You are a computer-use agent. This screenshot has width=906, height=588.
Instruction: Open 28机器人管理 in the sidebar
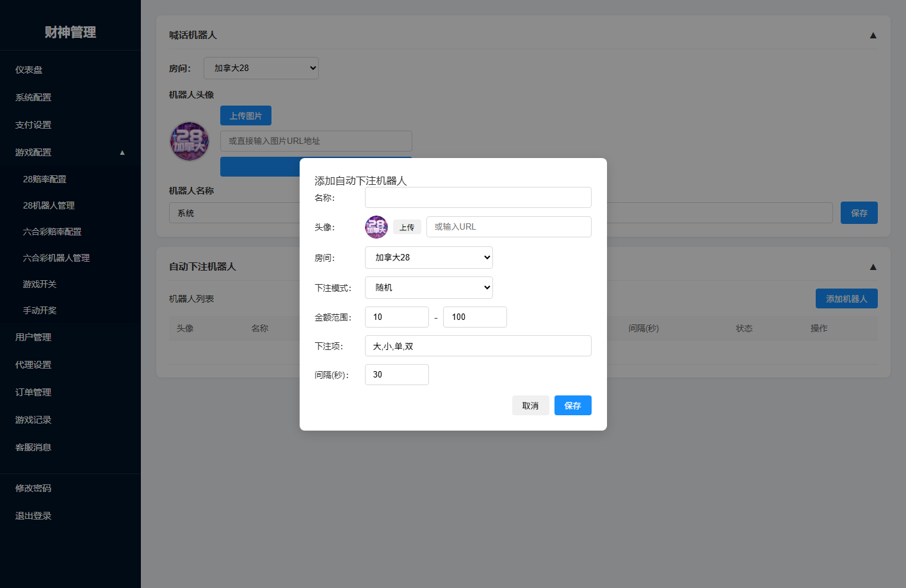point(49,205)
